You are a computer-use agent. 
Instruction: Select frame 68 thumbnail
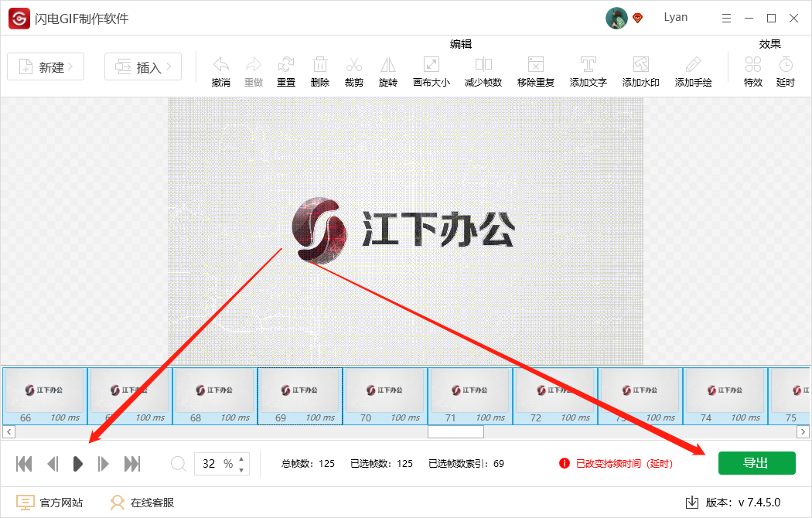(x=214, y=396)
